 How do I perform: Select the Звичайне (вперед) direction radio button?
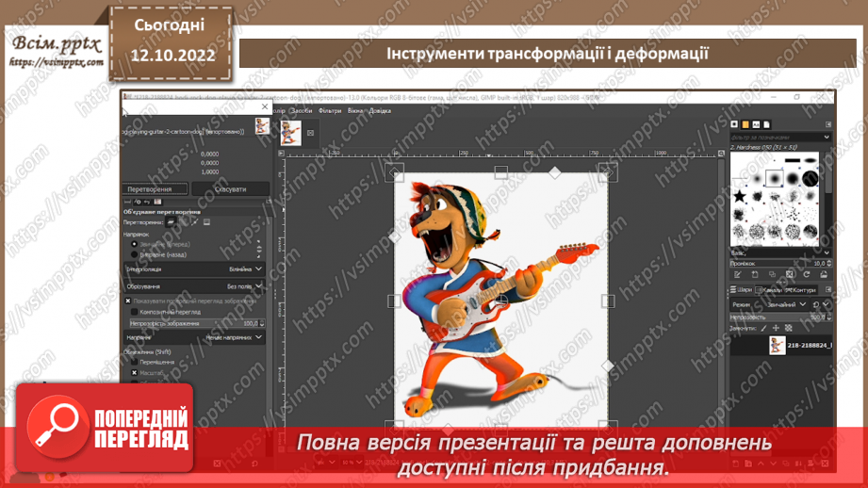pyautogui.click(x=134, y=244)
